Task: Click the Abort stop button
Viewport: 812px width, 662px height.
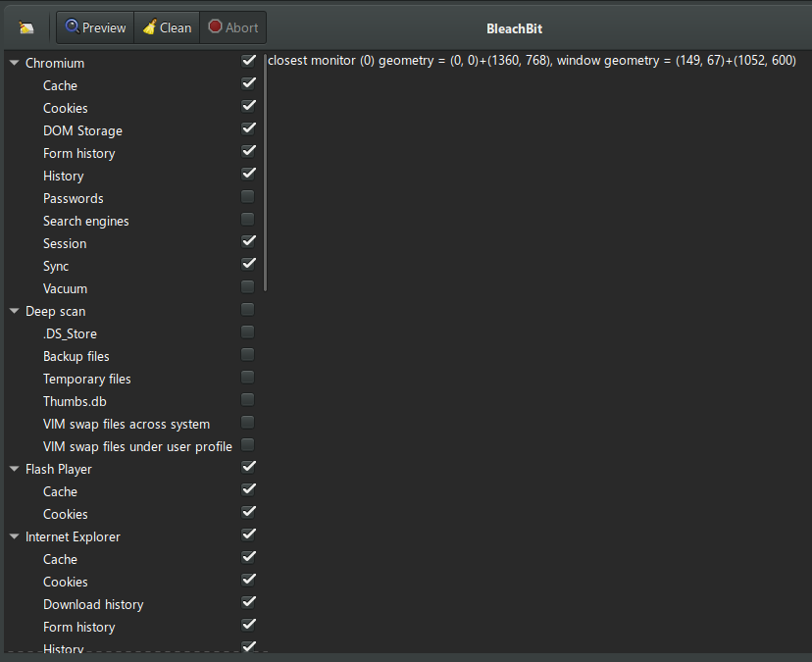Action: point(233,27)
